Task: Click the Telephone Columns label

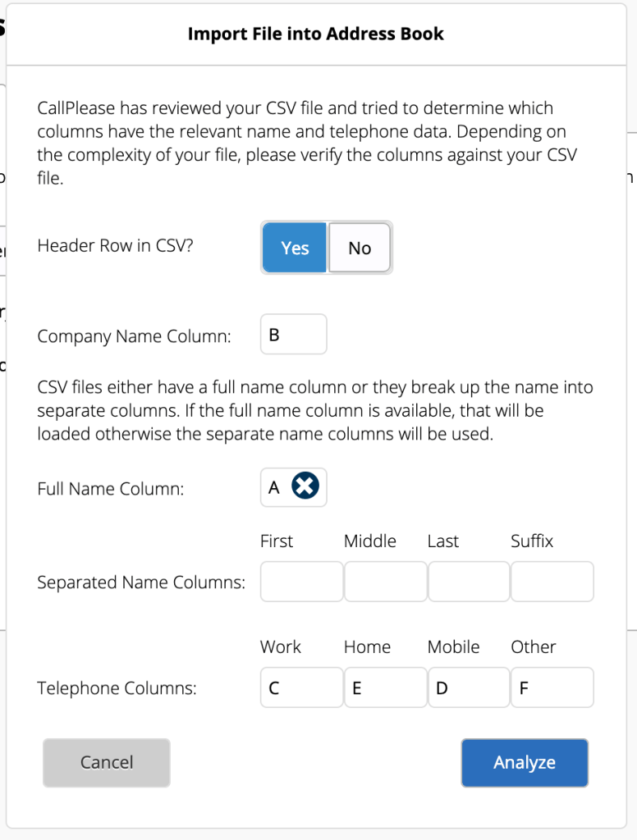Action: click(x=117, y=688)
